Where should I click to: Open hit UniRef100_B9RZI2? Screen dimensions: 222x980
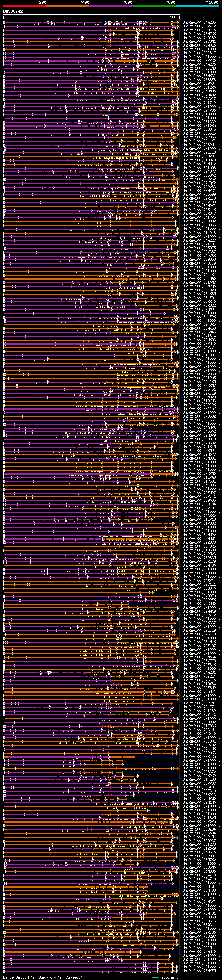[x=199, y=26]
